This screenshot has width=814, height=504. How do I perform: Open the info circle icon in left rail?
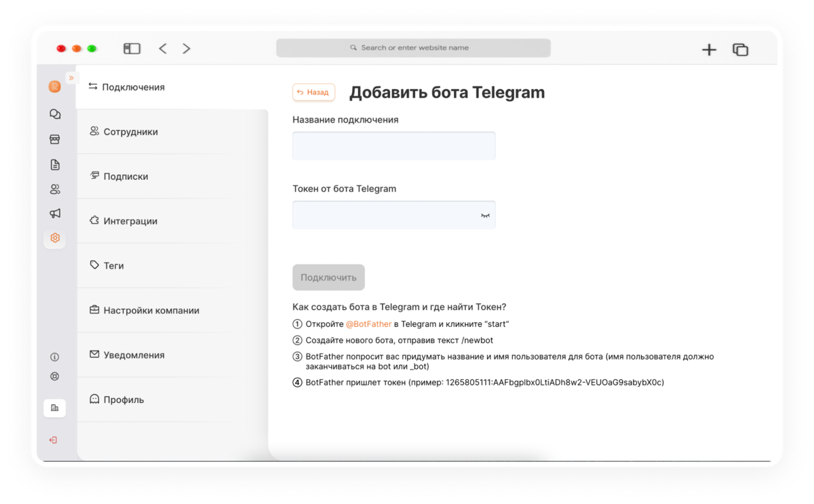click(55, 357)
